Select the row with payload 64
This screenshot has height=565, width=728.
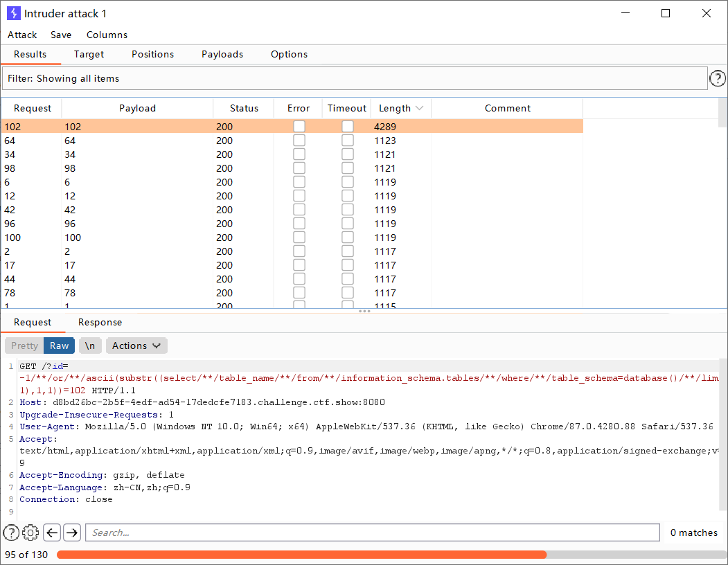[x=292, y=140]
